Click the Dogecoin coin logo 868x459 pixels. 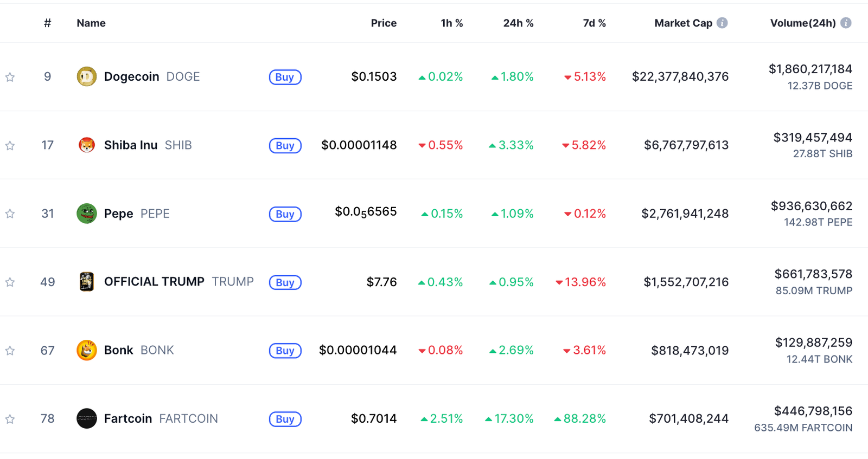[x=87, y=77]
